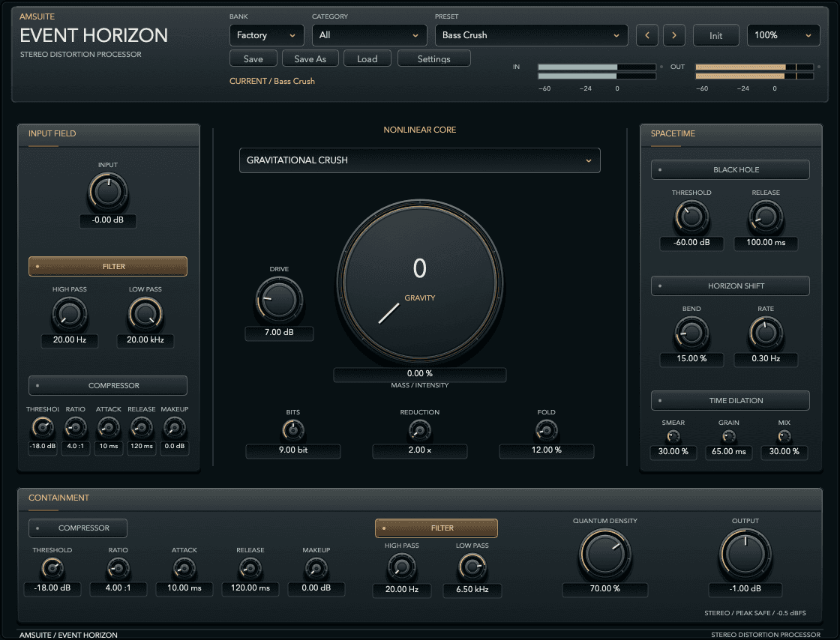Click the 70.00 % quantum density field
Screen dimensions: 840x640
(x=604, y=588)
